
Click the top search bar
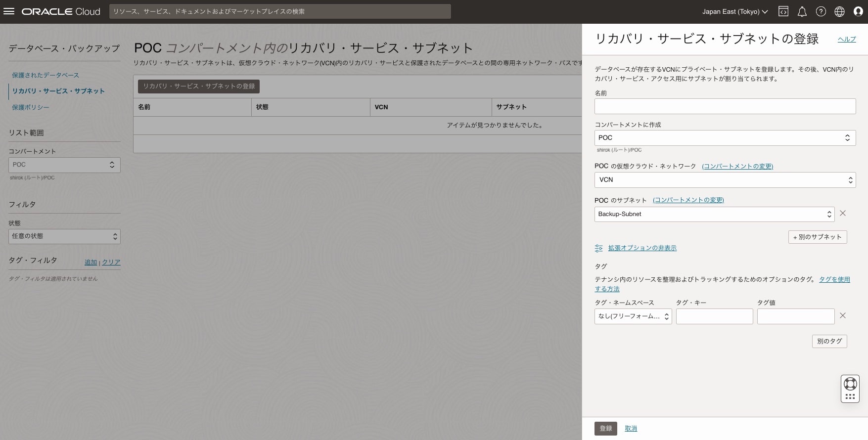pyautogui.click(x=280, y=11)
